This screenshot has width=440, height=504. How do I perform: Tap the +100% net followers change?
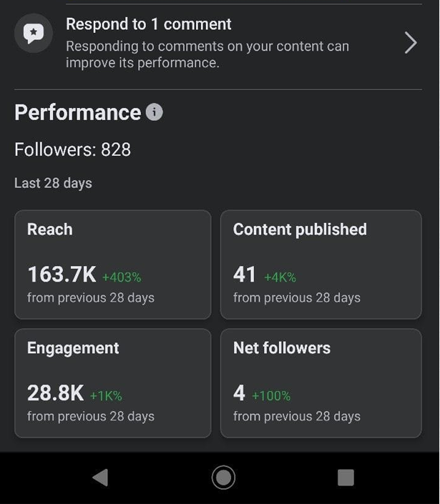[271, 395]
